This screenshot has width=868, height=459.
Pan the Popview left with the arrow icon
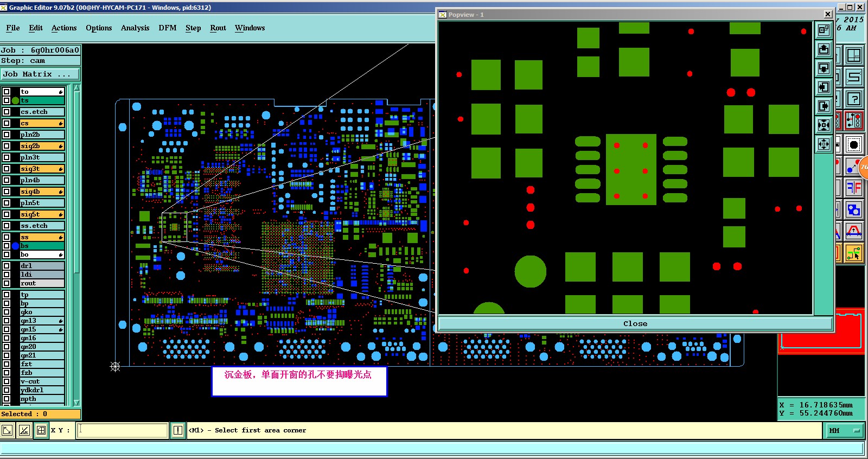(824, 87)
